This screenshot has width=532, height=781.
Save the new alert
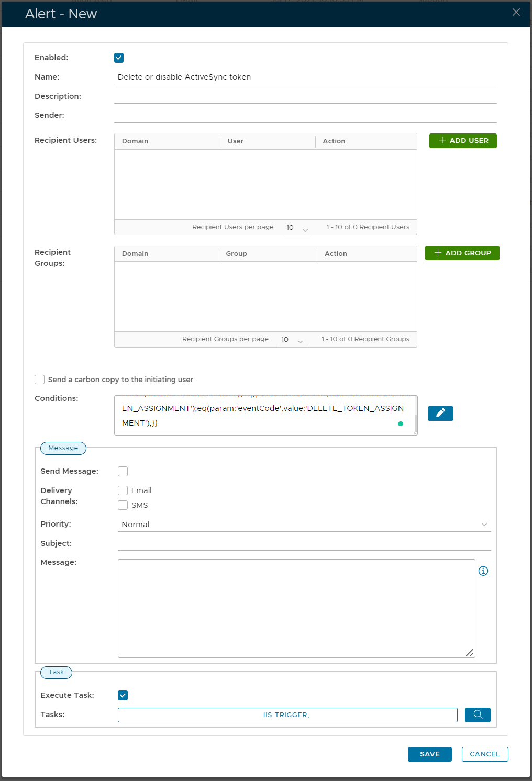click(429, 754)
